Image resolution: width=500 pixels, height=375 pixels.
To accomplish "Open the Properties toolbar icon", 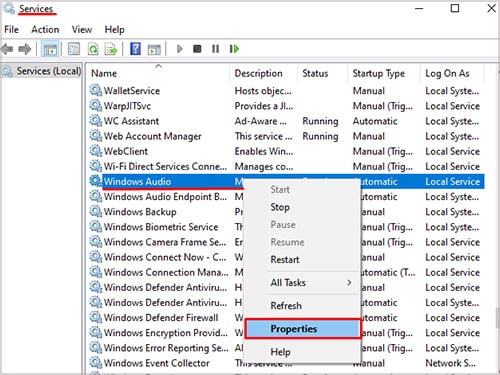I will [x=74, y=49].
